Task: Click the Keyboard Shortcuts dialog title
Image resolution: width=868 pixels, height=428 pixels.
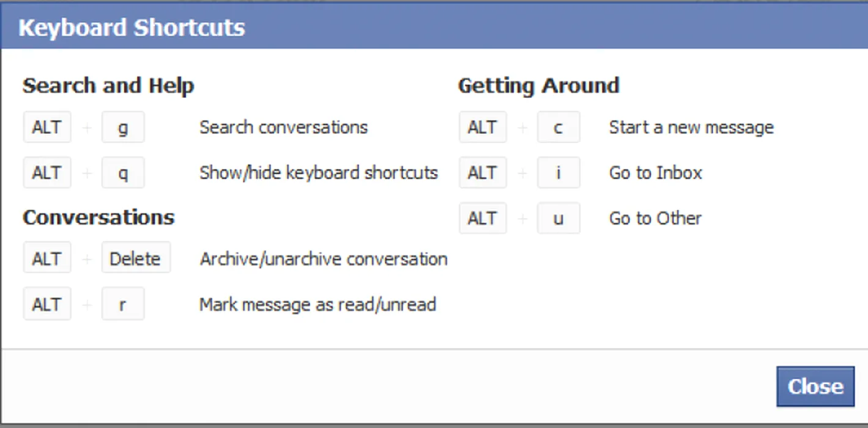Action: tap(132, 28)
